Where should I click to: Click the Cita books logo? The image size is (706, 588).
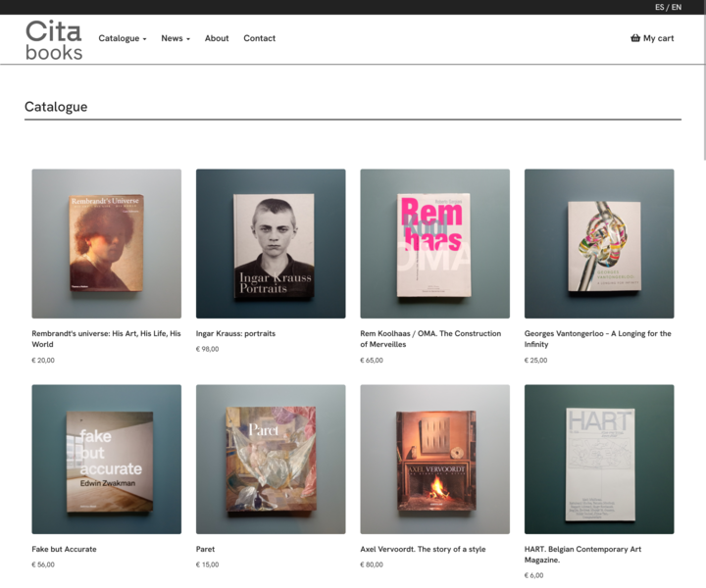coord(54,40)
